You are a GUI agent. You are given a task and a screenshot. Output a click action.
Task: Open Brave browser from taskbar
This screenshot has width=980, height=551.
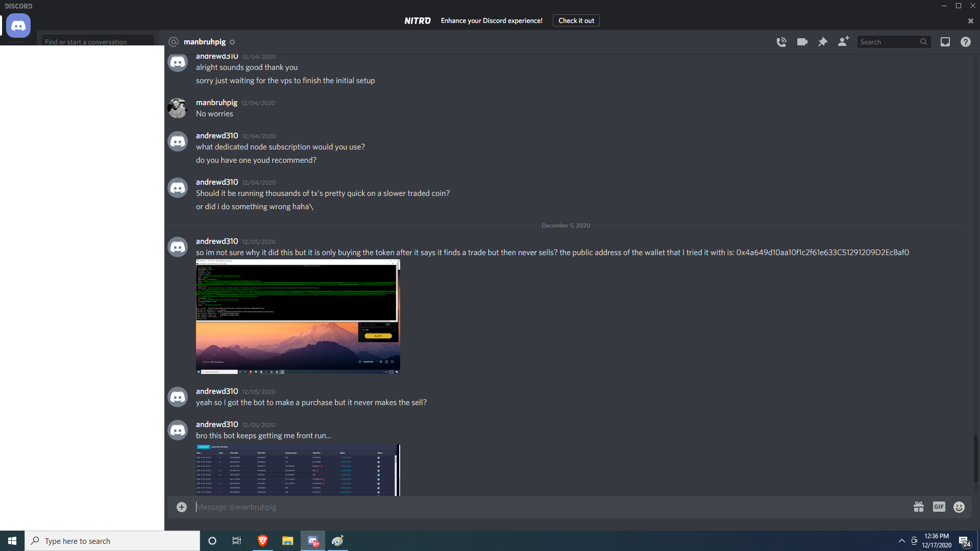point(262,541)
